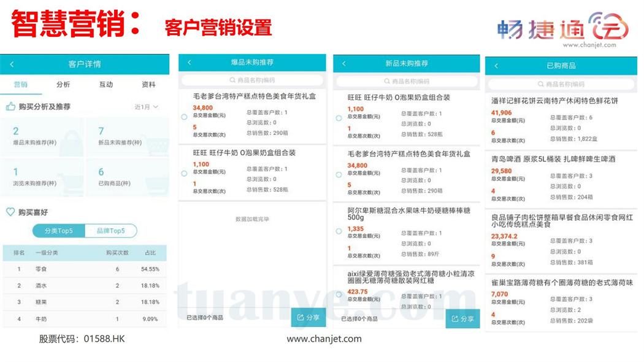Go back from 新品未购推荐 screen
Image resolution: width=644 pixels, height=362 pixels.
(x=343, y=64)
